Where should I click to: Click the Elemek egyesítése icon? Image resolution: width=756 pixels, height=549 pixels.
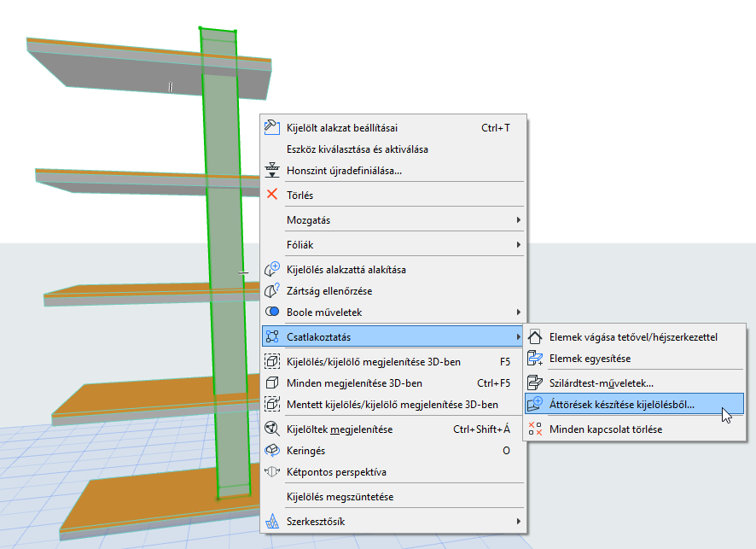535,358
